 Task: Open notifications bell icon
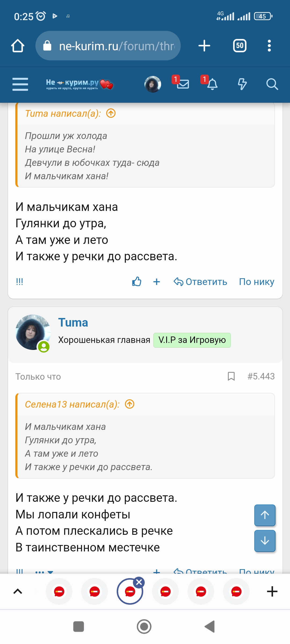coord(212,84)
